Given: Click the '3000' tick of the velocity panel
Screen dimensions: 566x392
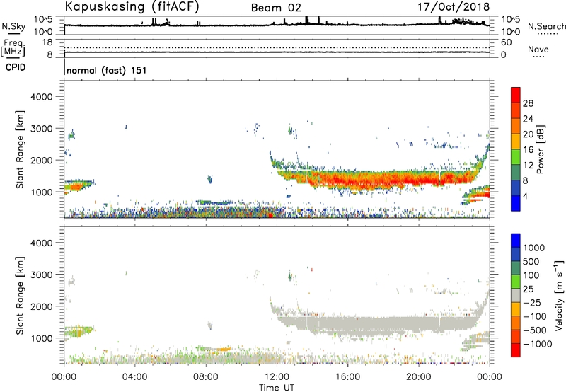Looking at the screenshot, I should [41, 275].
